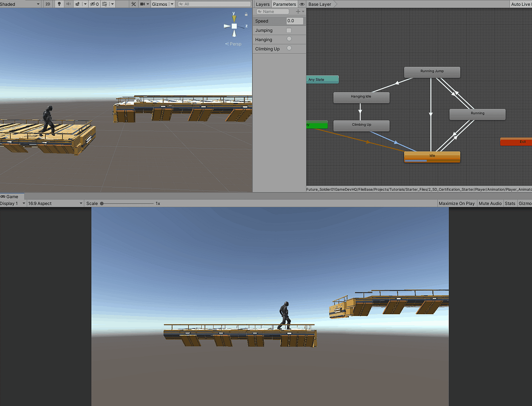The width and height of the screenshot is (532, 406).
Task: Click the hidden objects eye icon showing 0
Action: (x=93, y=4)
